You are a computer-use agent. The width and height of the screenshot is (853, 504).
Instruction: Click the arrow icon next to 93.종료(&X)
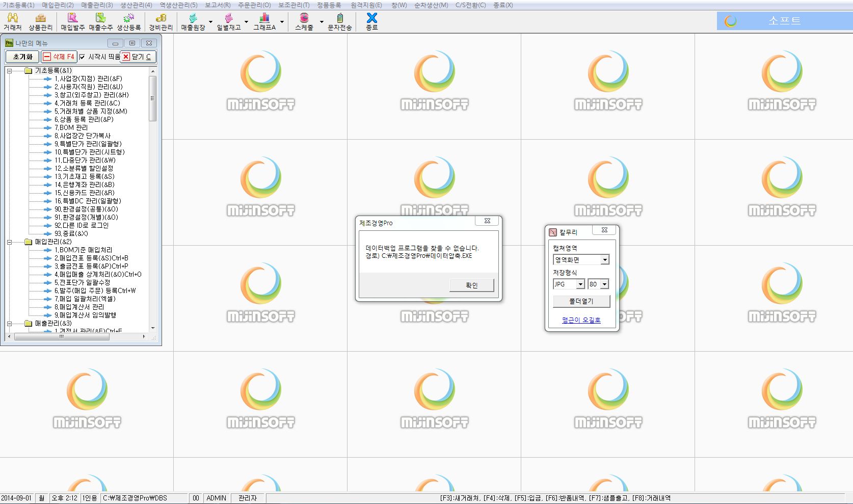pyautogui.click(x=48, y=234)
